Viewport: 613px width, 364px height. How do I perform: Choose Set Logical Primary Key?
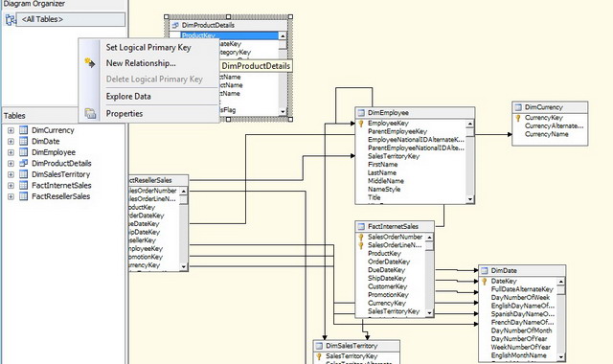148,48
